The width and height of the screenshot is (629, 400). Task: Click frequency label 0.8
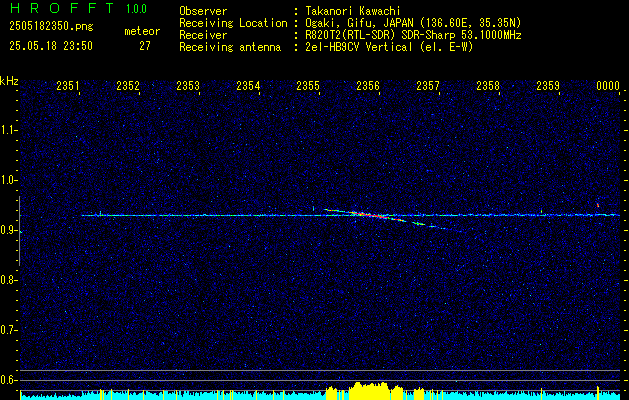coord(7,280)
